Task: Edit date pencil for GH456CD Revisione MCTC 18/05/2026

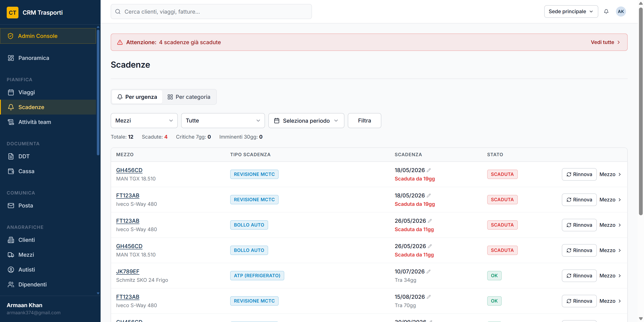Action: click(429, 170)
